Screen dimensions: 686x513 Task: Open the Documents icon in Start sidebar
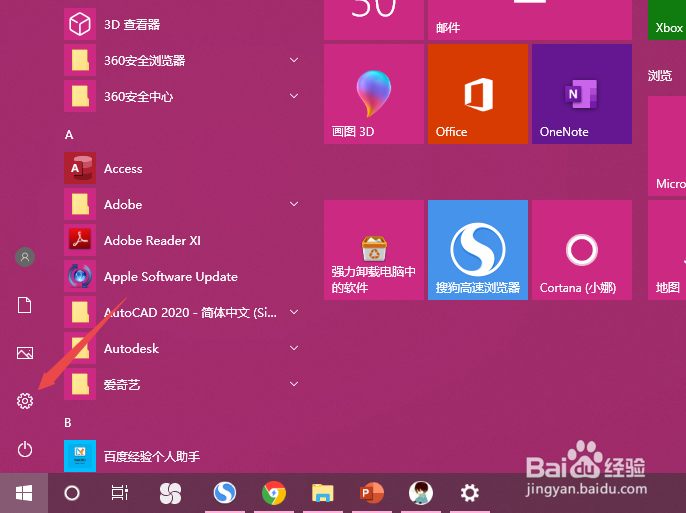click(x=24, y=304)
